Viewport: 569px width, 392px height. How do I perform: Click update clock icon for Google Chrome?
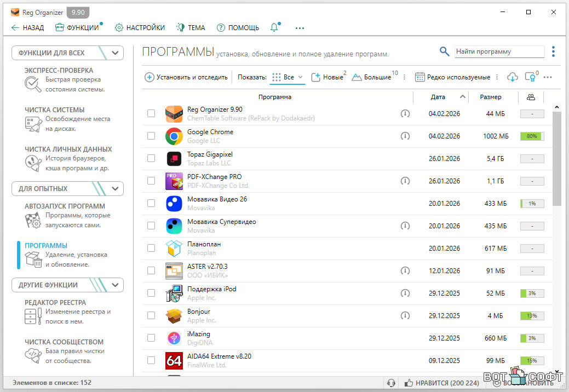point(405,136)
